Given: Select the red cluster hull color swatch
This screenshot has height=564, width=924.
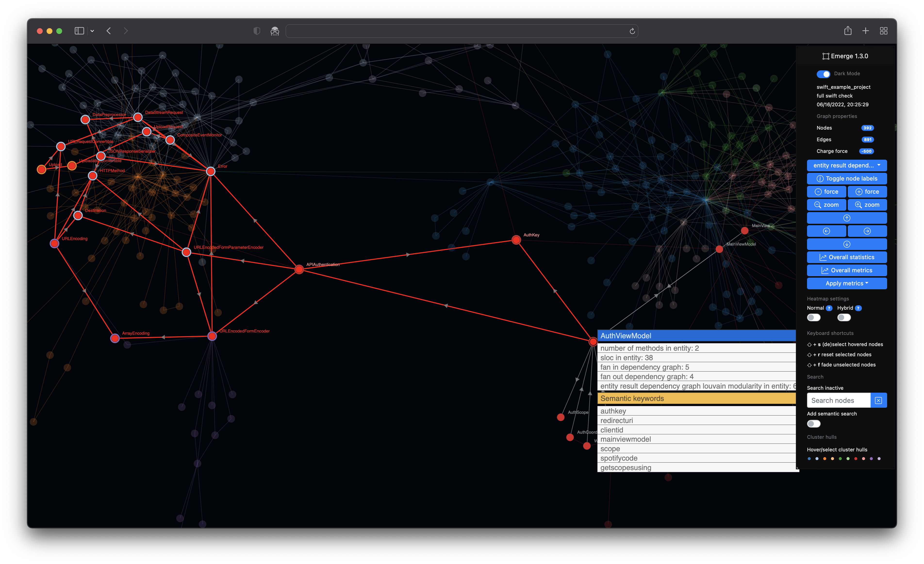Looking at the screenshot, I should 856,459.
